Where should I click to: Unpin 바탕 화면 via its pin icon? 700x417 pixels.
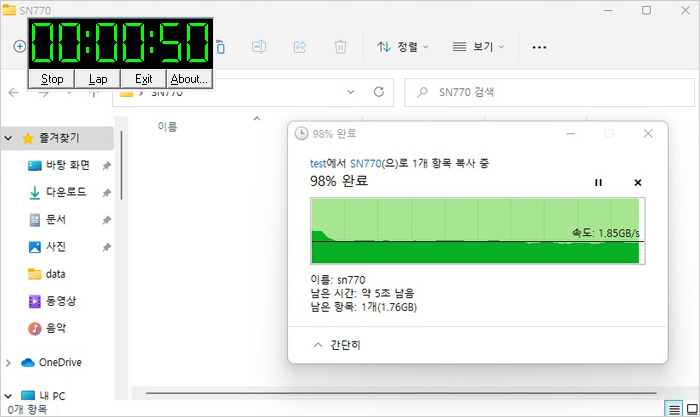coord(106,166)
